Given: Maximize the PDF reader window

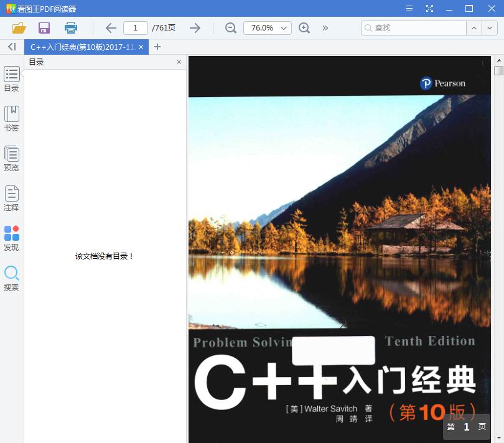Looking at the screenshot, I should click(469, 8).
